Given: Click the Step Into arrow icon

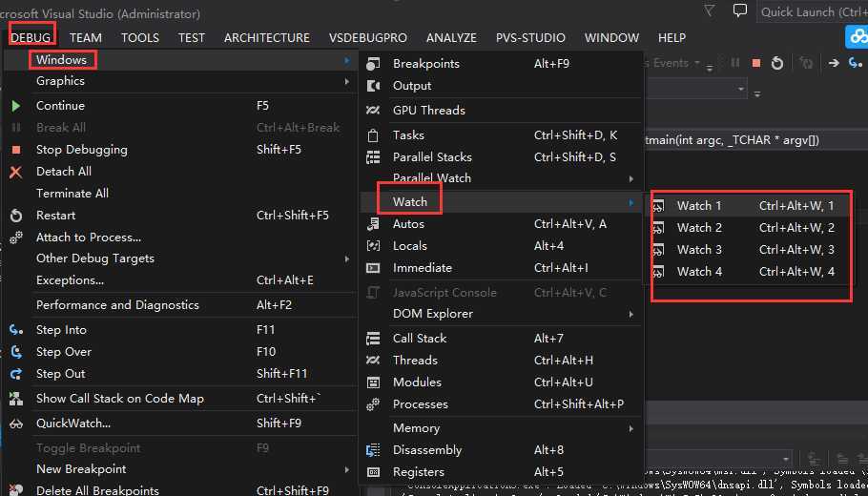Looking at the screenshot, I should point(16,330).
